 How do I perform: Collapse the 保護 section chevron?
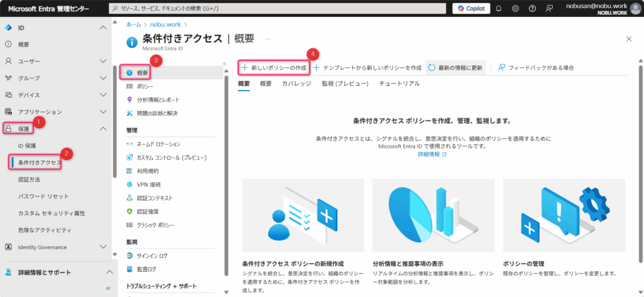104,128
